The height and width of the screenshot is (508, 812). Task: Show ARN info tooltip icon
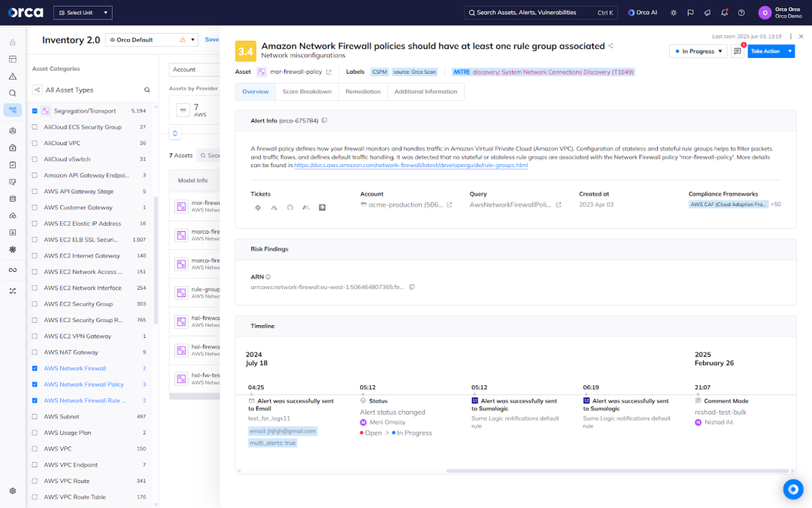click(268, 277)
